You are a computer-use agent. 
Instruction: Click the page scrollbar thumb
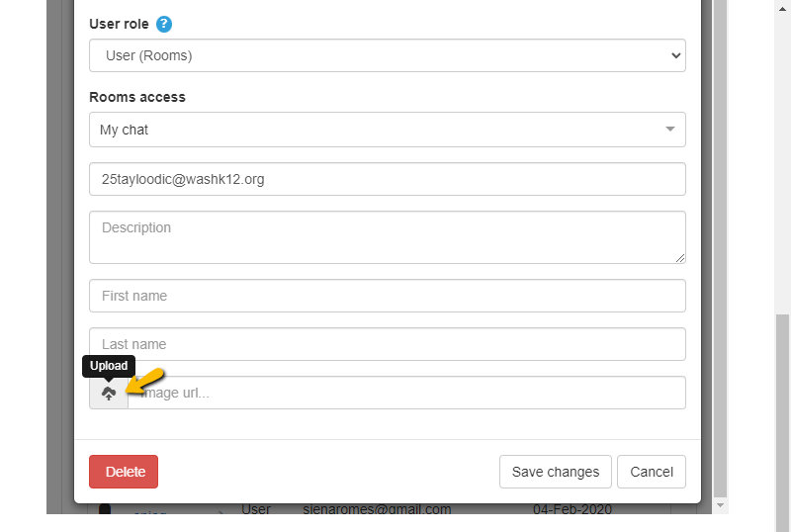(x=782, y=415)
